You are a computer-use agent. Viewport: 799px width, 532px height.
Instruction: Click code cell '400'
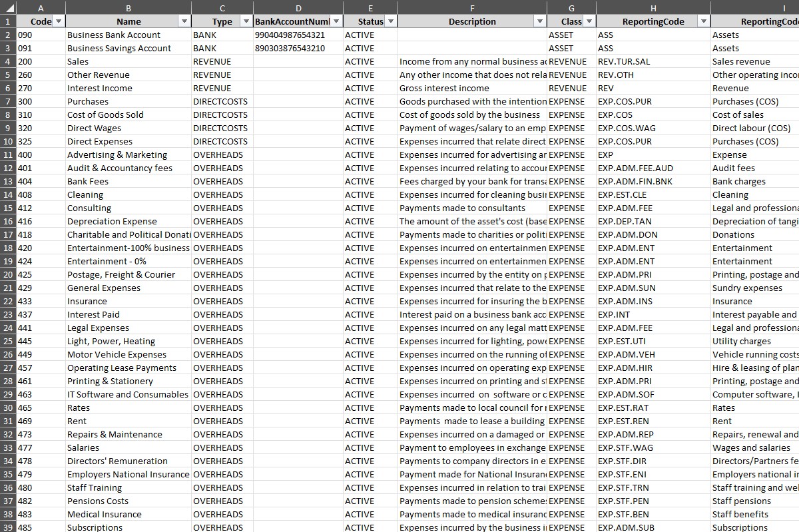click(x=41, y=154)
